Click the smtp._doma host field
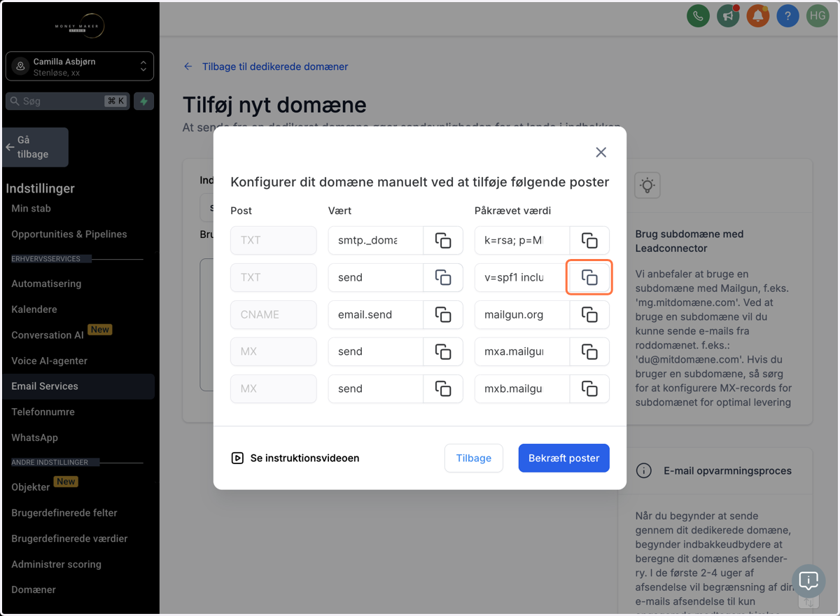Image resolution: width=840 pixels, height=616 pixels. click(x=376, y=240)
